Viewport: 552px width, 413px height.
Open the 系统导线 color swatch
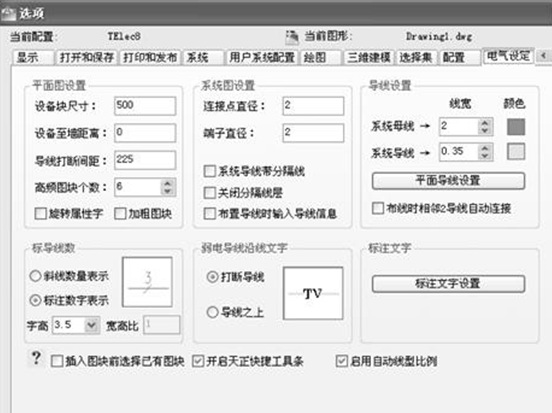[x=516, y=152]
